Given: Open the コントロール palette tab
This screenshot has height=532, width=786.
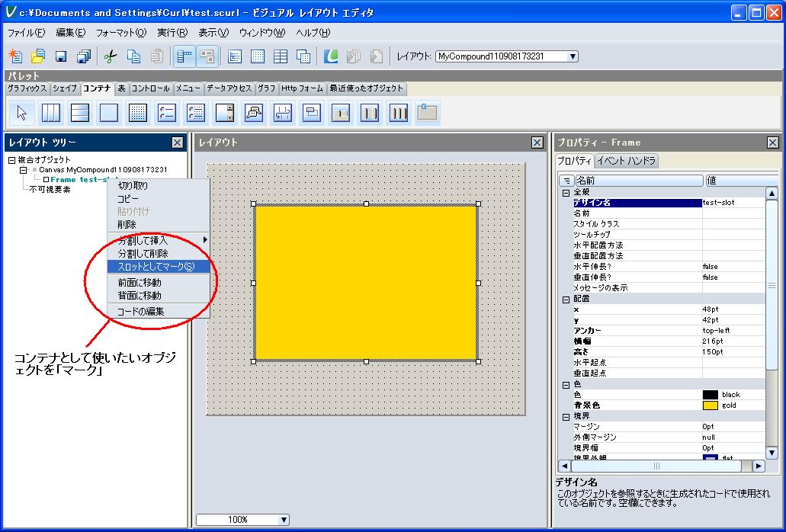Looking at the screenshot, I should coord(151,88).
